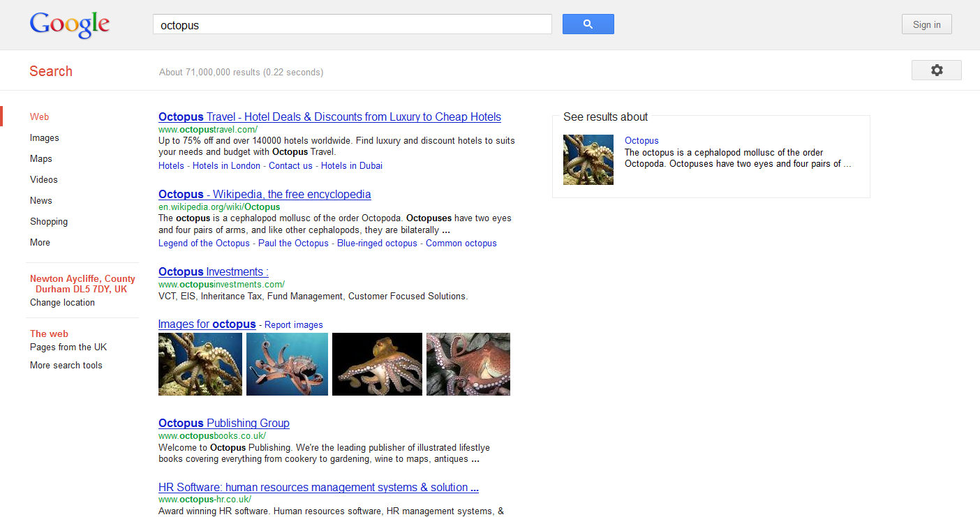Focus the search box containing octopus

352,24
